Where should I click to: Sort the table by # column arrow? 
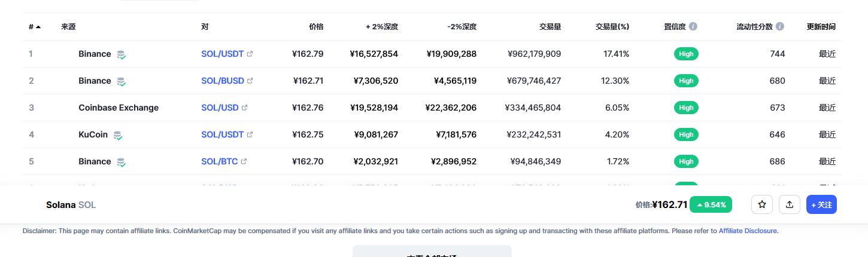pyautogui.click(x=38, y=27)
